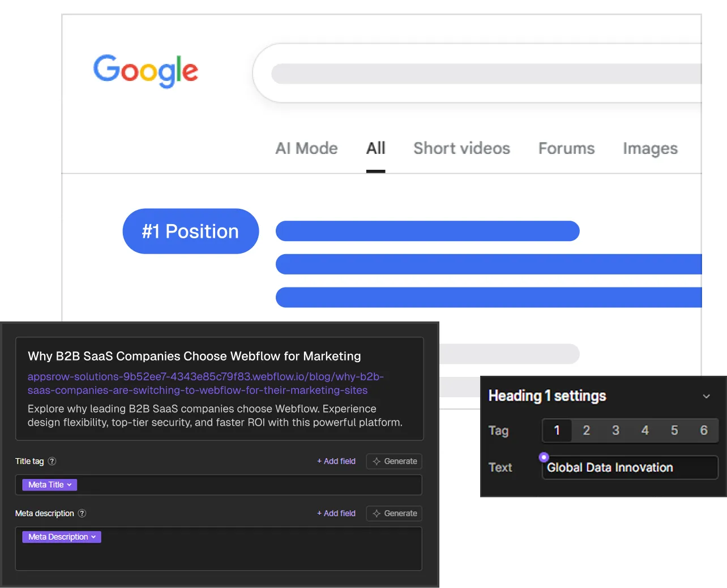Click the Meta description help question icon
The image size is (727, 588).
click(82, 513)
